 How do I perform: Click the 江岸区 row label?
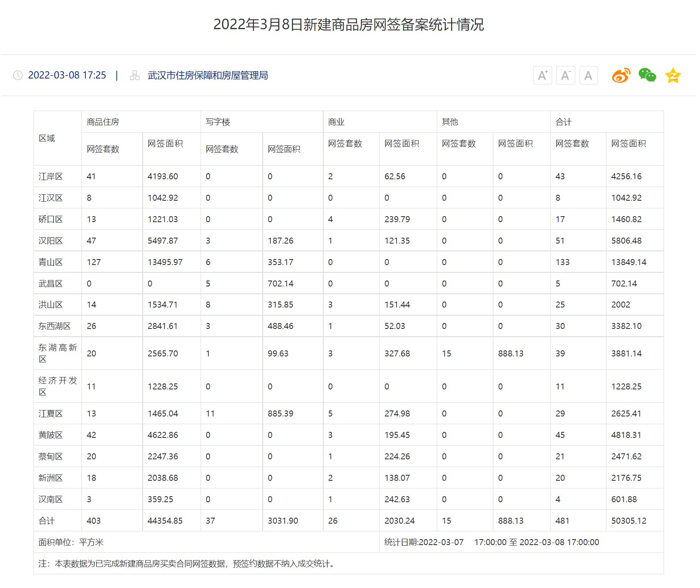pos(51,176)
